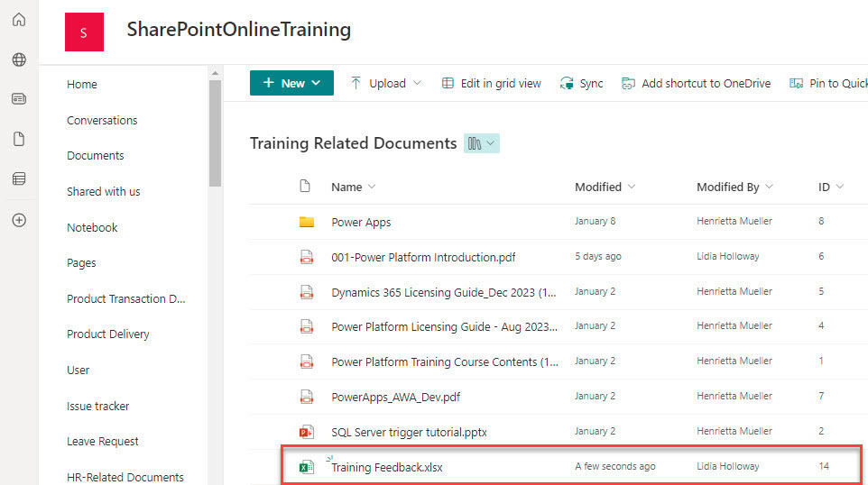
Task: Open Conversations in site navigation
Action: point(102,120)
